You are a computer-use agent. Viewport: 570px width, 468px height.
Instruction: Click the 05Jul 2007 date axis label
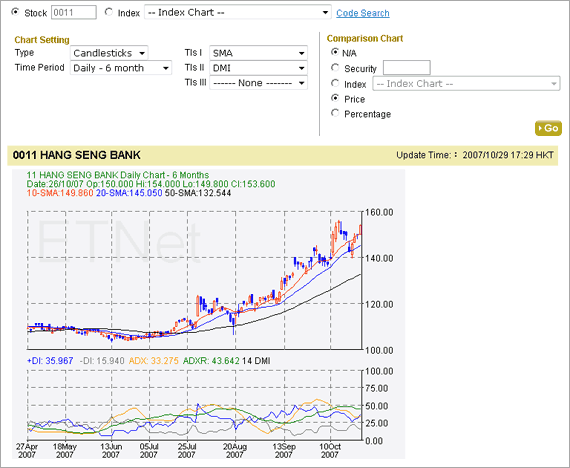(148, 451)
